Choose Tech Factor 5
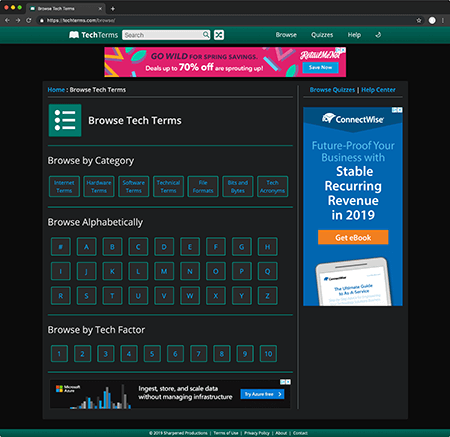Viewport: 450px width, 437px height. coord(152,354)
